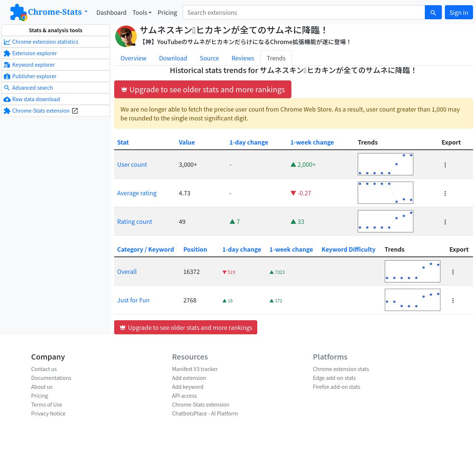Click the extension's avatar thumbnail
Image resolution: width=476 pixels, height=467 pixels.
pos(126,36)
